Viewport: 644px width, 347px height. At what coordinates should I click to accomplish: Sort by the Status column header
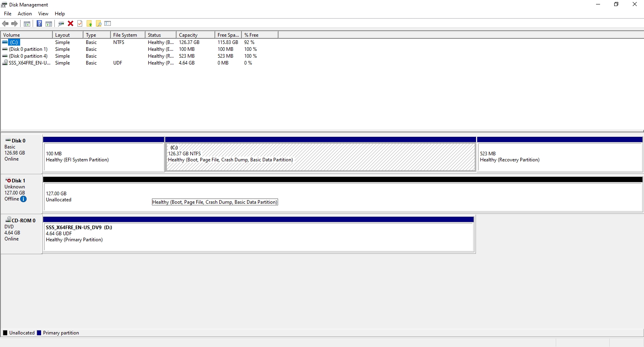(161, 35)
